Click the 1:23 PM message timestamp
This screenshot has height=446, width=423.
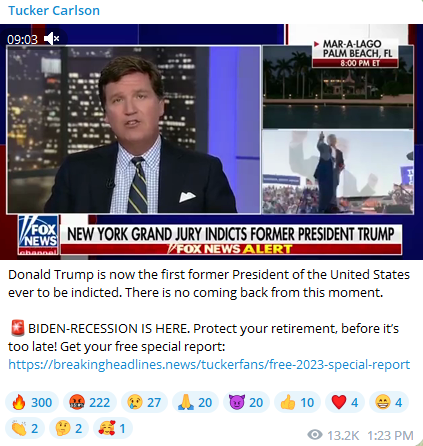390,435
